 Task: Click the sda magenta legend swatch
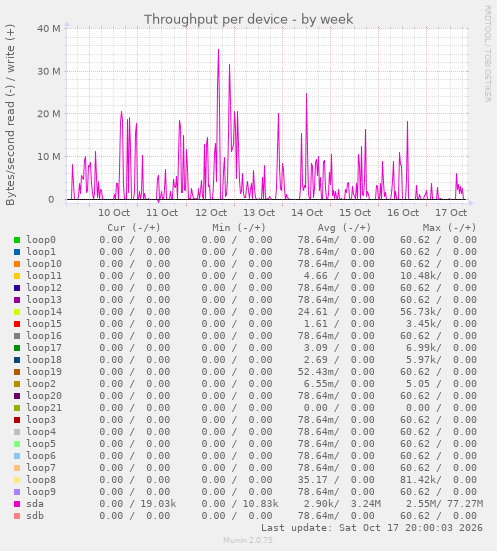tap(17, 504)
